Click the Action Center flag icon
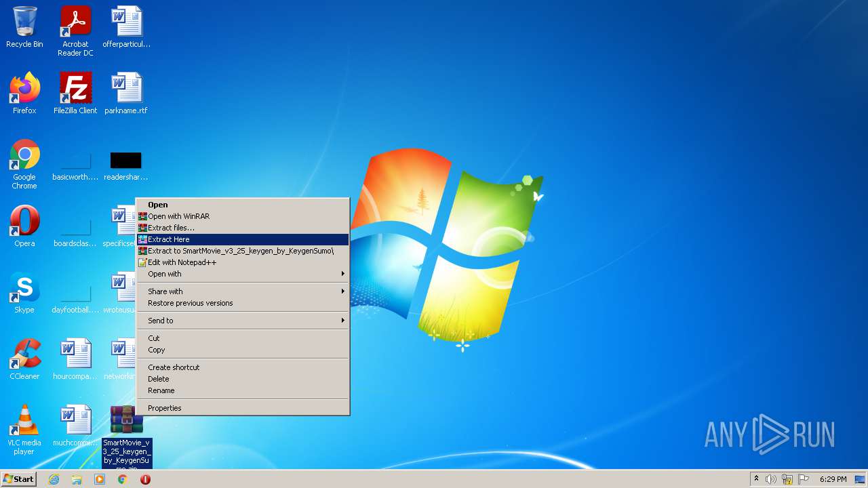The image size is (868, 488). click(804, 479)
